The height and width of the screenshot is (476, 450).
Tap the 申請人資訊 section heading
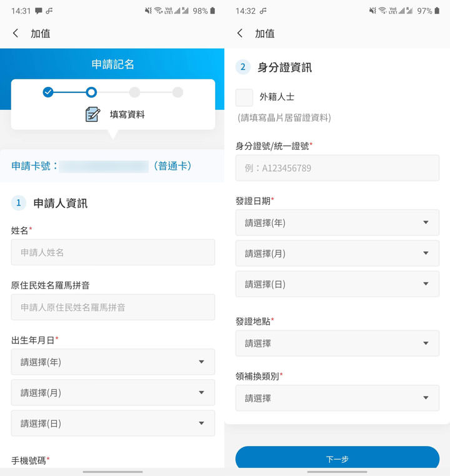coord(61,203)
